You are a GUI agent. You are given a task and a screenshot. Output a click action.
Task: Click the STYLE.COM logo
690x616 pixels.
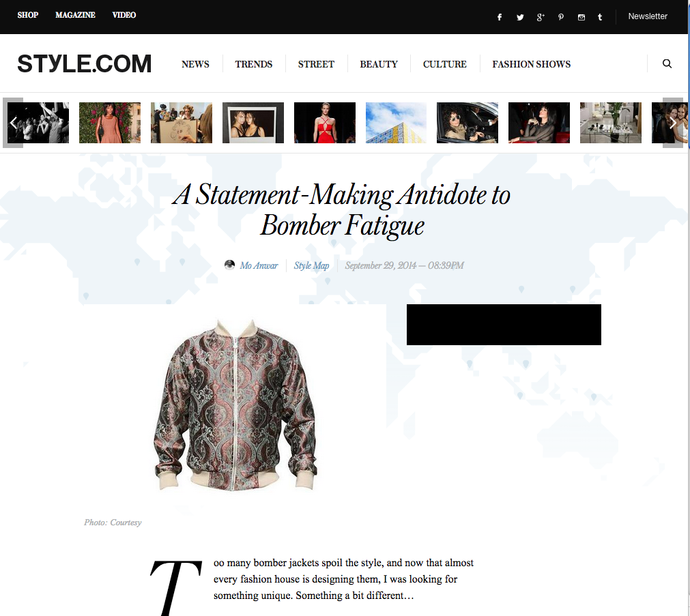coord(85,64)
